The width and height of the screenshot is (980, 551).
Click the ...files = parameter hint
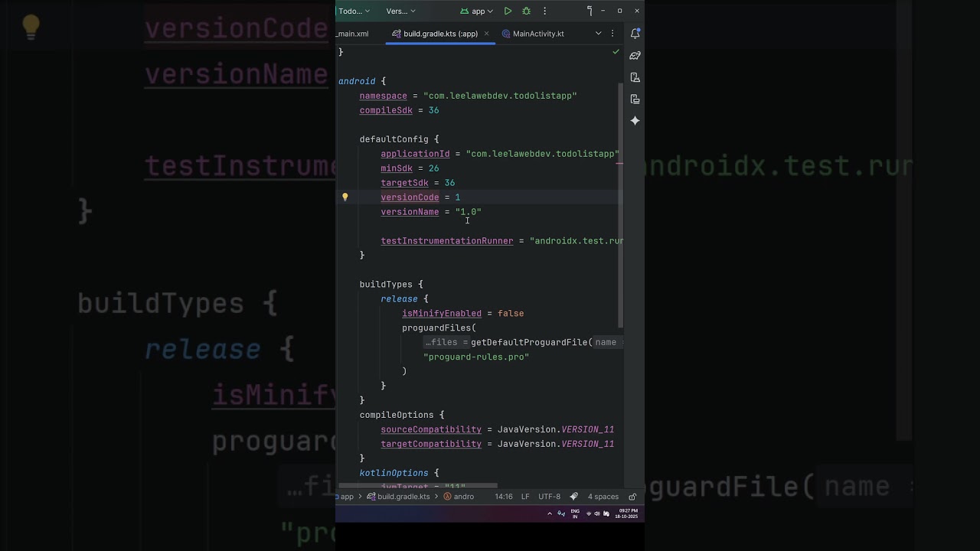[446, 342]
